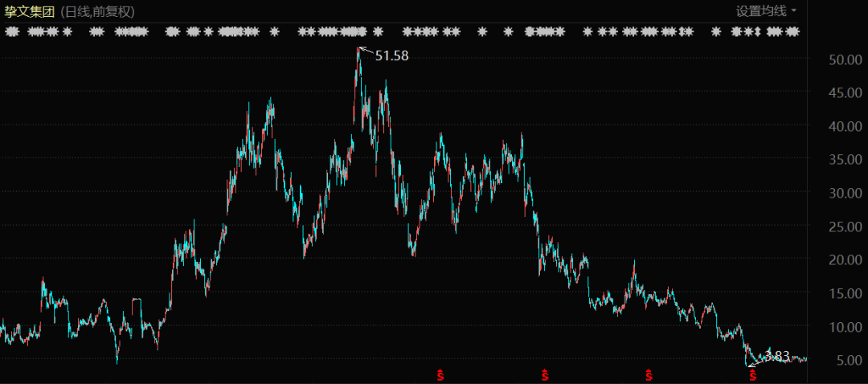The width and height of the screenshot is (868, 384).
Task: Click the arrow pointing to the 51.58 high
Action: tap(366, 52)
